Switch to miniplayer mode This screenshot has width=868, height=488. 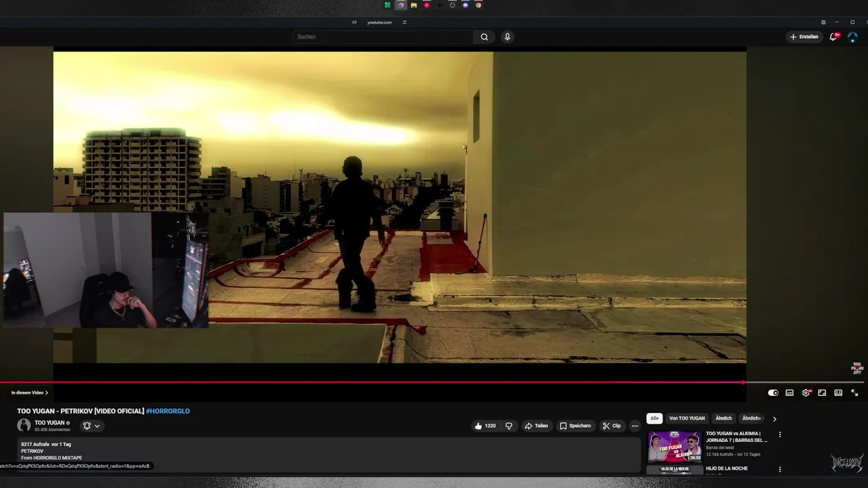pos(822,392)
